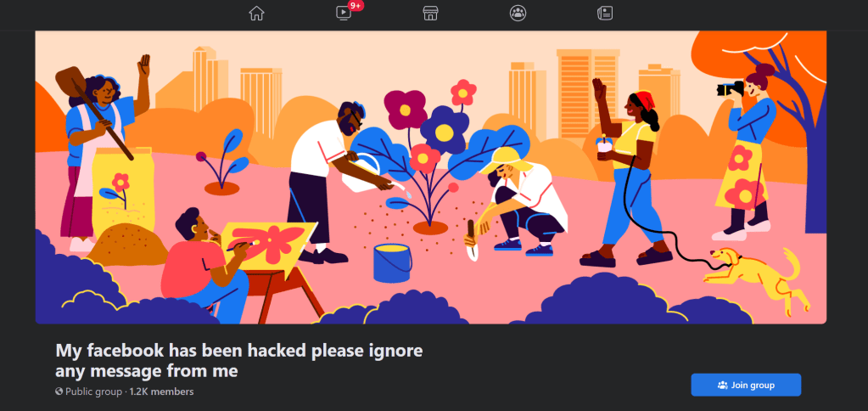The height and width of the screenshot is (411, 868).
Task: Click the globe icon beside Public group
Action: [x=59, y=391]
